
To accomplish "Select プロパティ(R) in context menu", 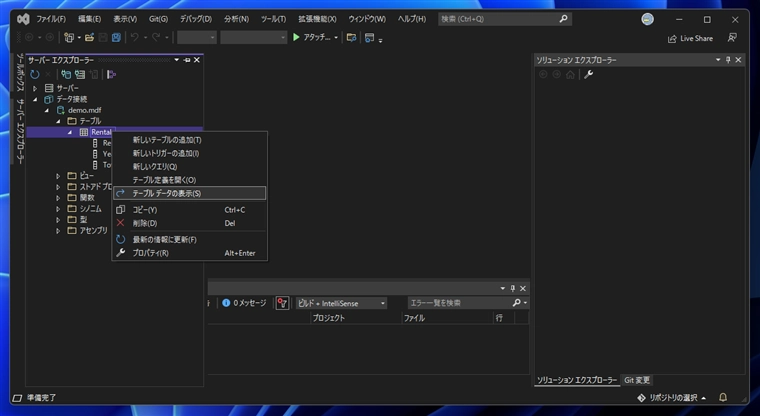I will click(x=190, y=253).
